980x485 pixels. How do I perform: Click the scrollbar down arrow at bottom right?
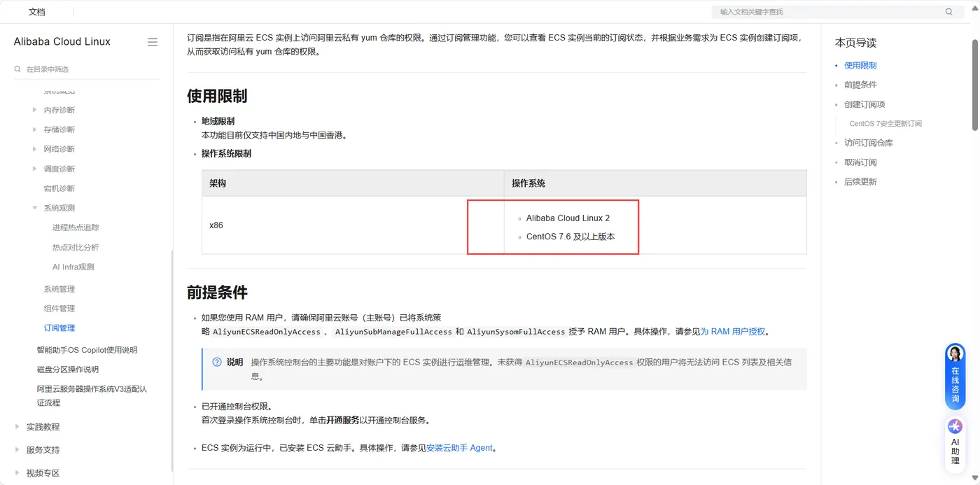(x=975, y=478)
